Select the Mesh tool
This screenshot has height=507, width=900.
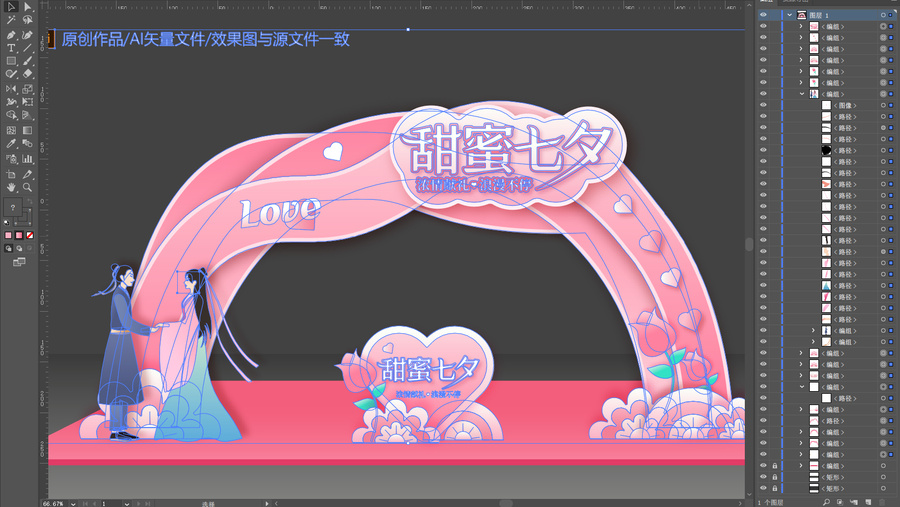coord(11,130)
